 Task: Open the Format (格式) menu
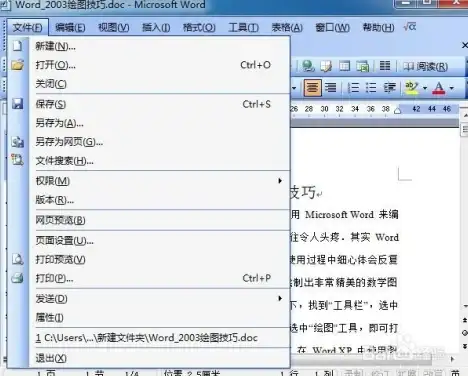pos(199,27)
